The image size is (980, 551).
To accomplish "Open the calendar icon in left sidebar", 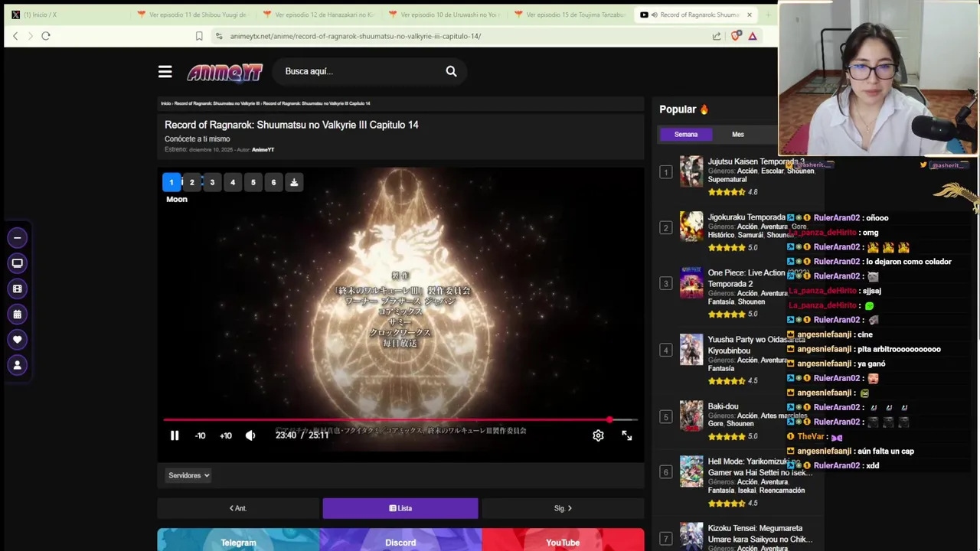I will point(17,314).
